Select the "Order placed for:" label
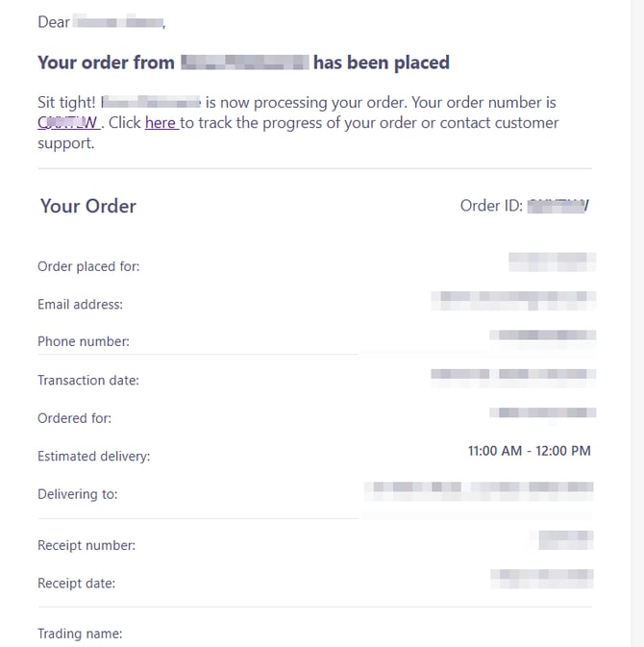This screenshot has width=644, height=647. (x=88, y=266)
